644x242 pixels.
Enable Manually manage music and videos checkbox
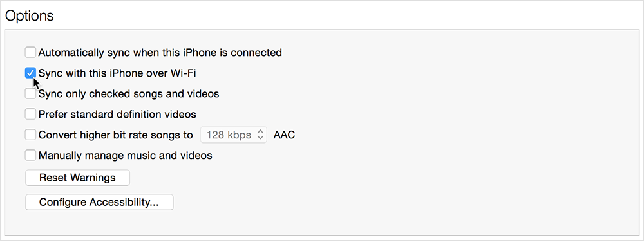pyautogui.click(x=30, y=156)
